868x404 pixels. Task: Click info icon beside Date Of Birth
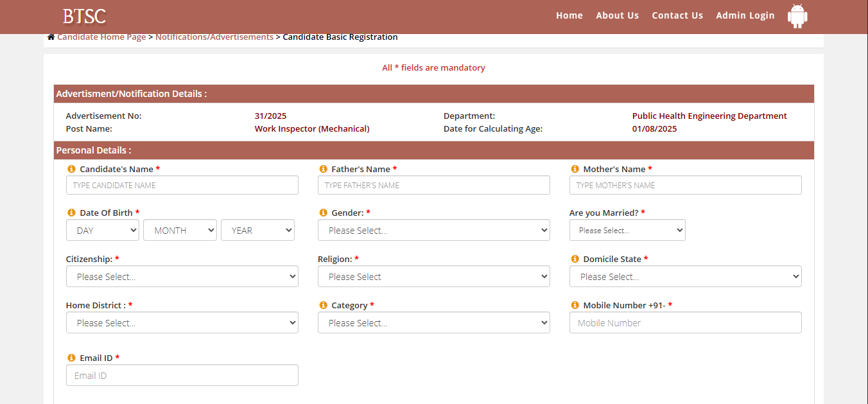click(x=71, y=213)
